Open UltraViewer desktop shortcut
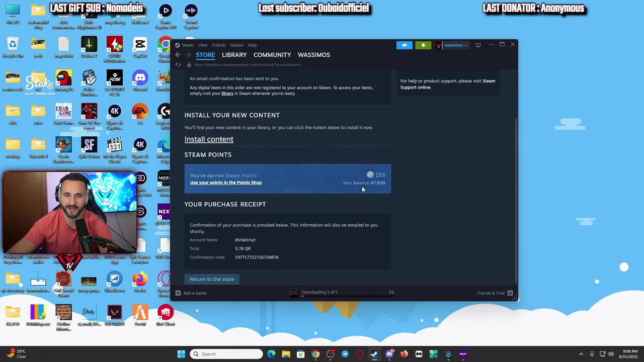This screenshot has height=362, width=644. tap(115, 283)
